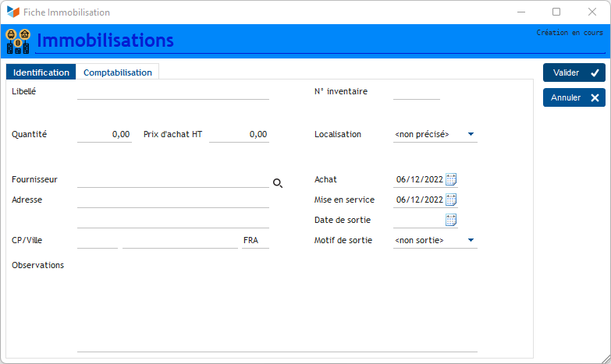Open the Mise en service calendar picker
This screenshot has width=611, height=364.
[451, 200]
